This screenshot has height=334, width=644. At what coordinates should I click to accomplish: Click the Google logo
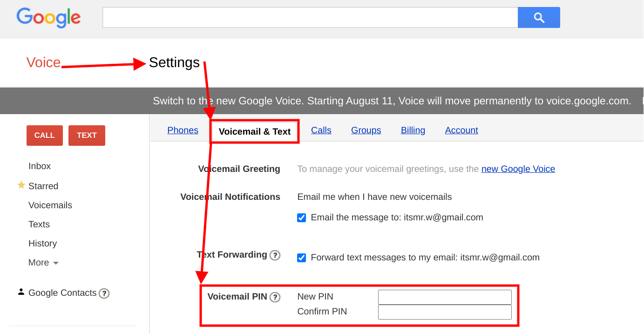tap(48, 18)
